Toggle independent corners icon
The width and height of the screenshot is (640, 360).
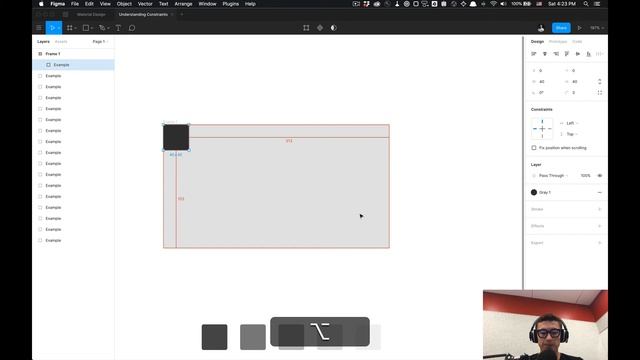[x=600, y=93]
